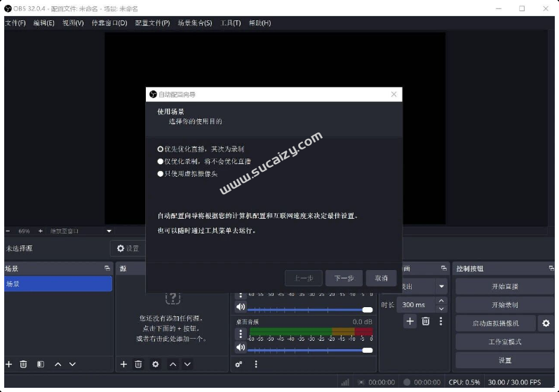Move scene up with arrow icon
This screenshot has width=559, height=392.
(58, 364)
